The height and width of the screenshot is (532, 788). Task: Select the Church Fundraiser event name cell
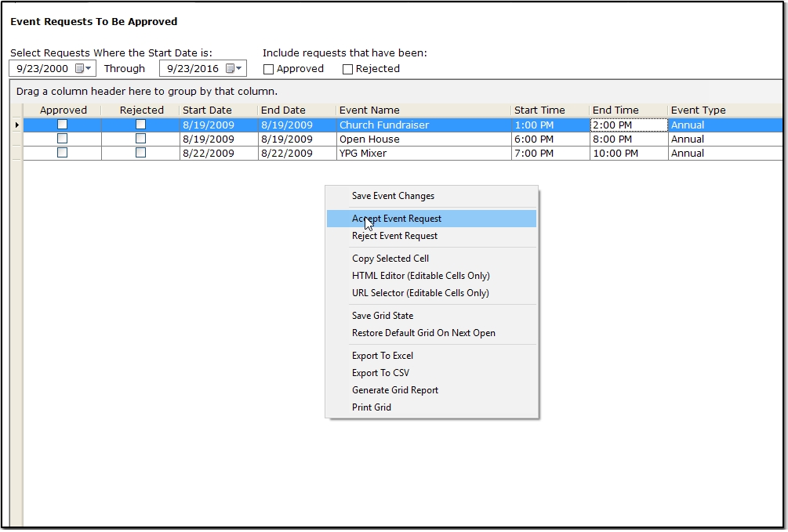(424, 125)
